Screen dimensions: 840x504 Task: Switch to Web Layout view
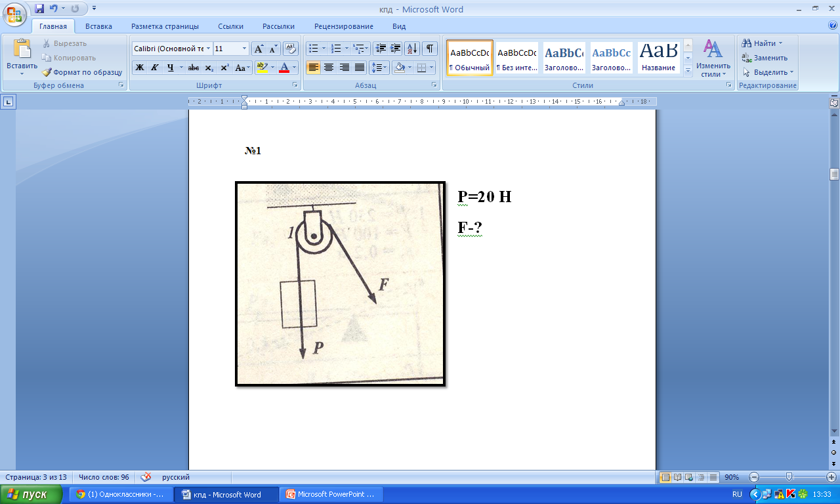[689, 477]
